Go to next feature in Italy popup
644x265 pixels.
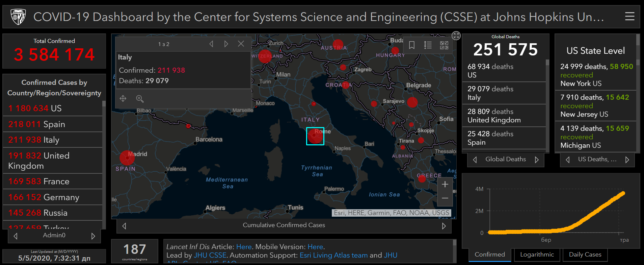coord(226,44)
